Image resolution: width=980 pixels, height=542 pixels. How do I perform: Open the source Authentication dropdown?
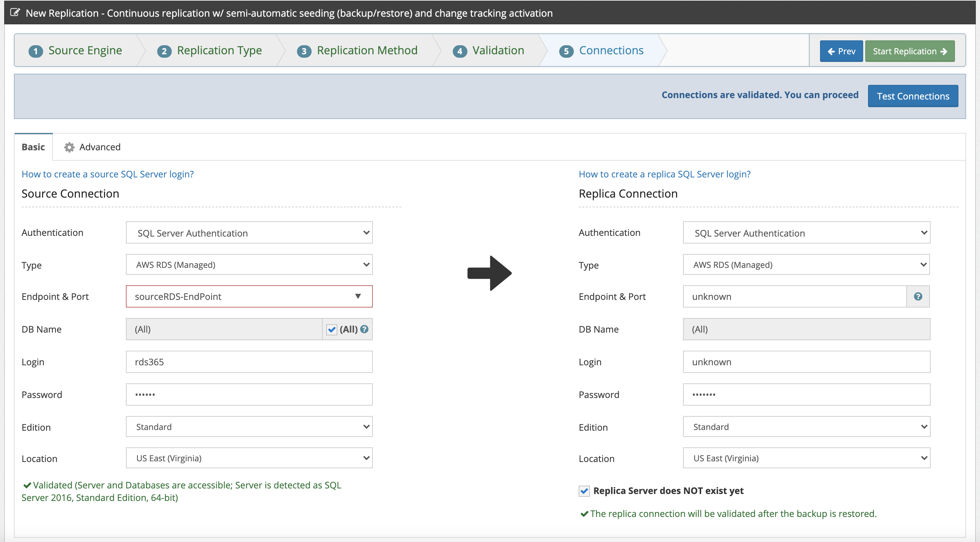pyautogui.click(x=249, y=232)
